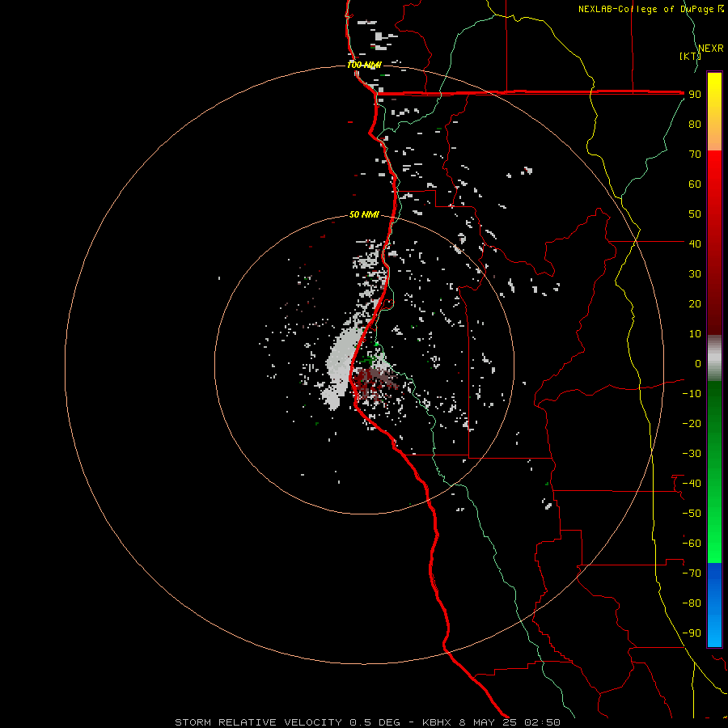The image size is (728, 728).
Task: Click the positive 60 scale value
Action: [x=695, y=184]
